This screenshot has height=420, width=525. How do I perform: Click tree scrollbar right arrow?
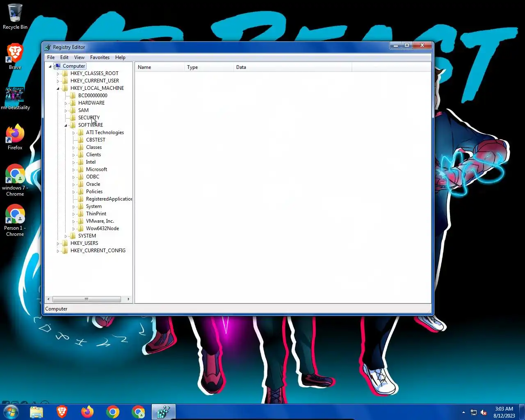128,299
